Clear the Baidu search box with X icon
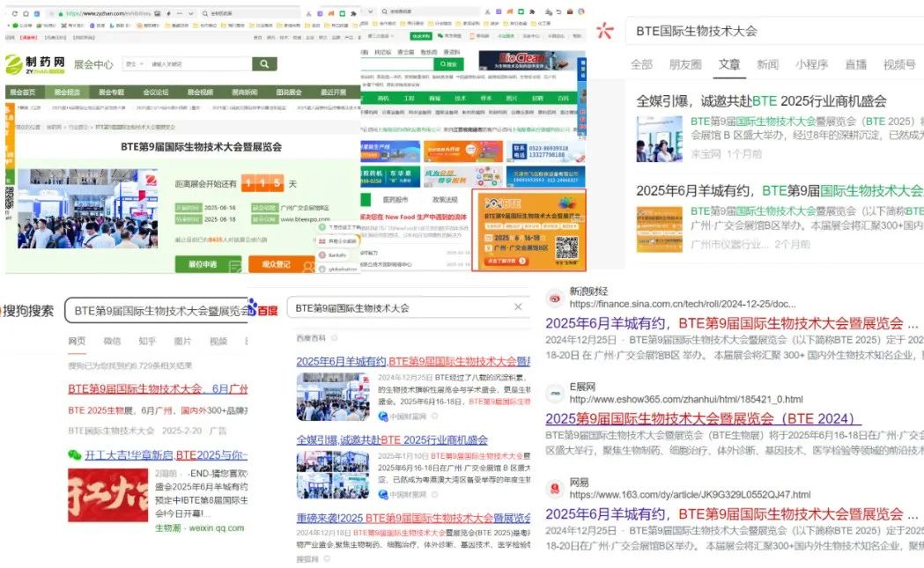924x568 pixels. point(518,307)
